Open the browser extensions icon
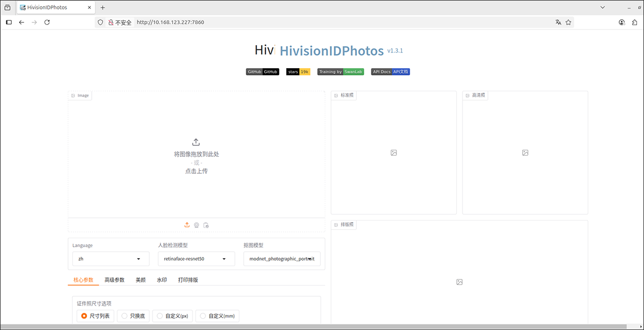Screen dimensions: 644x330 coord(634,23)
